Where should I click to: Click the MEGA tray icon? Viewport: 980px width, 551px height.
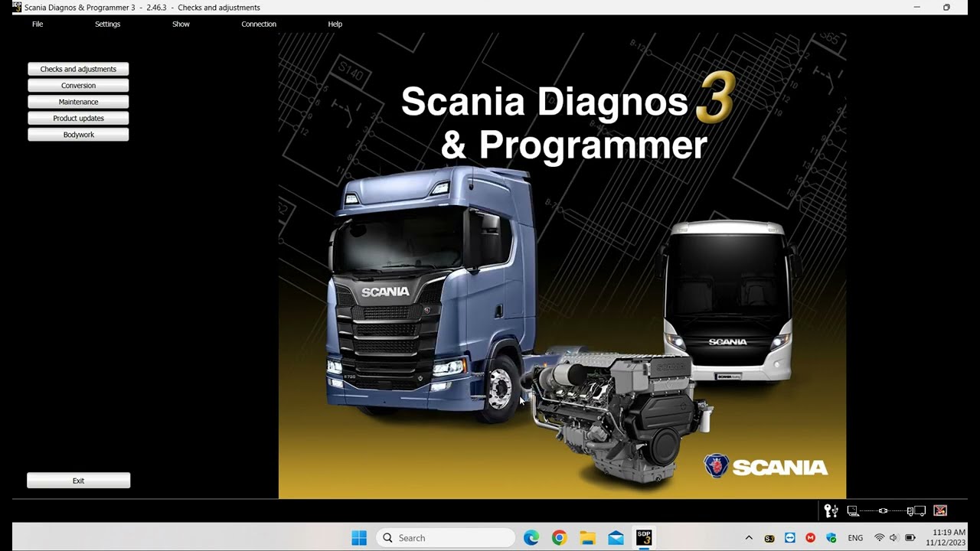tap(811, 538)
